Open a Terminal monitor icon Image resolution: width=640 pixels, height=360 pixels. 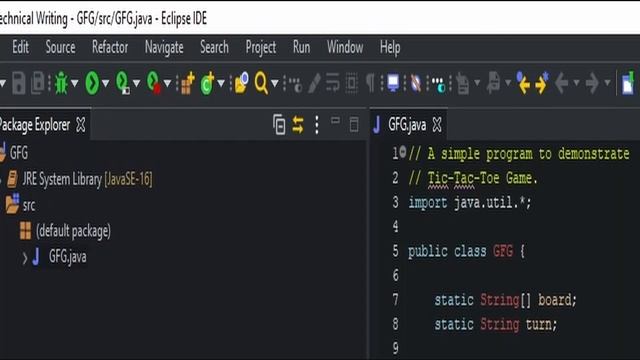393,83
